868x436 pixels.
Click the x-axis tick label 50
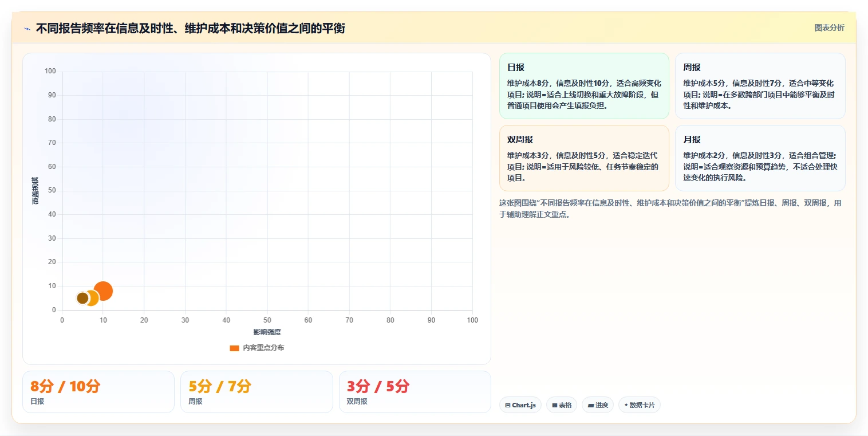[x=267, y=320]
